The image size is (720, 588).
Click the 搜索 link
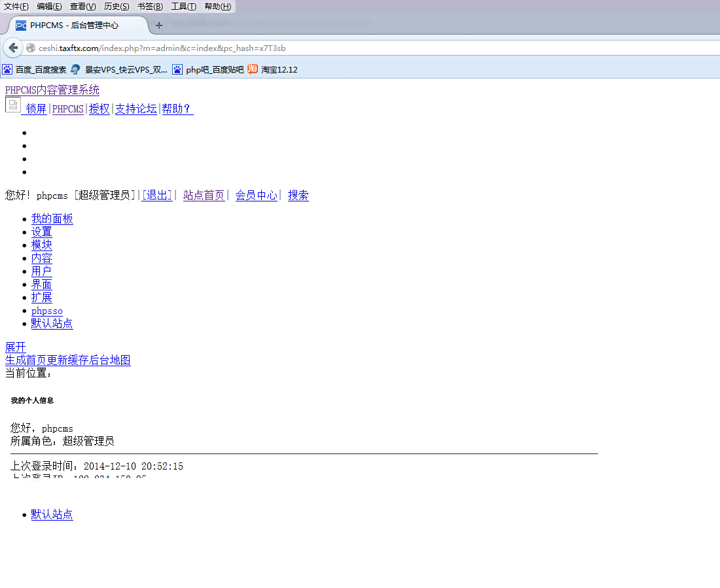coord(298,195)
